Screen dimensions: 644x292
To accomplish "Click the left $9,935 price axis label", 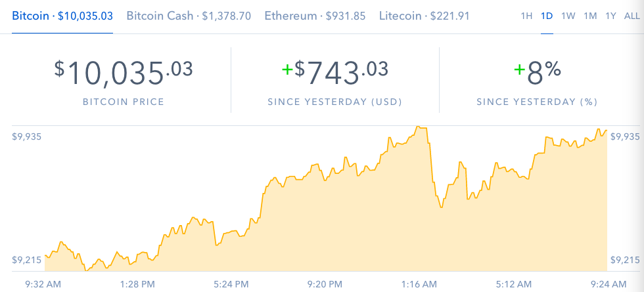I will click(26, 136).
